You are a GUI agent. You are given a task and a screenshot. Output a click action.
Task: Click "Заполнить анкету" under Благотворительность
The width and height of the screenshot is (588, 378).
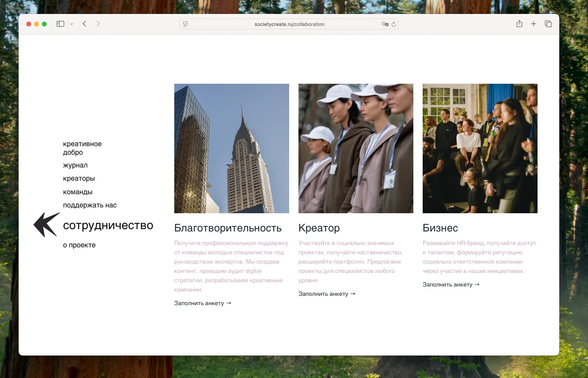(x=203, y=303)
